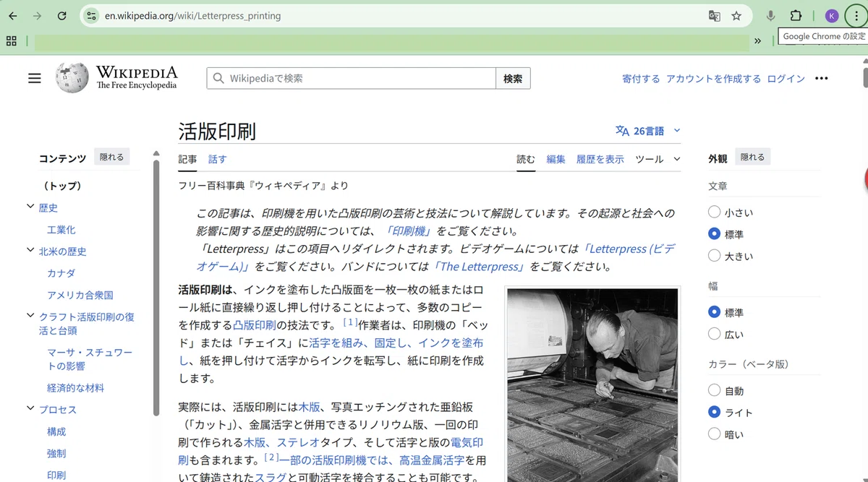Click the language translate icon by 26言語
Screen dimensions: 868x482
point(622,131)
